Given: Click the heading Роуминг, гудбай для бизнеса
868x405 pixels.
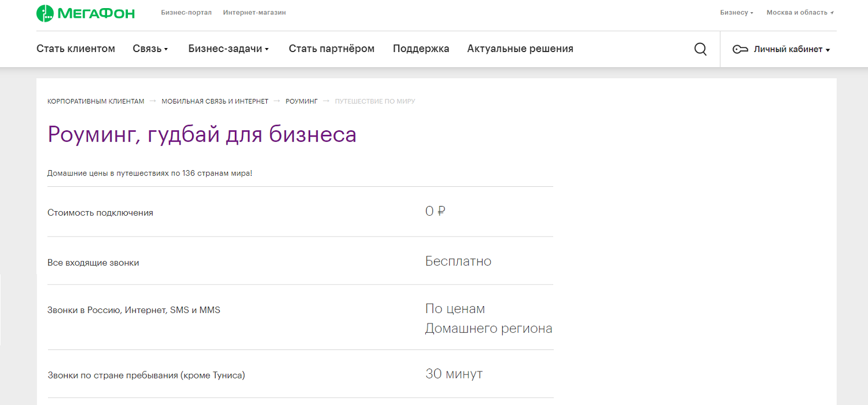Looking at the screenshot, I should point(202,135).
